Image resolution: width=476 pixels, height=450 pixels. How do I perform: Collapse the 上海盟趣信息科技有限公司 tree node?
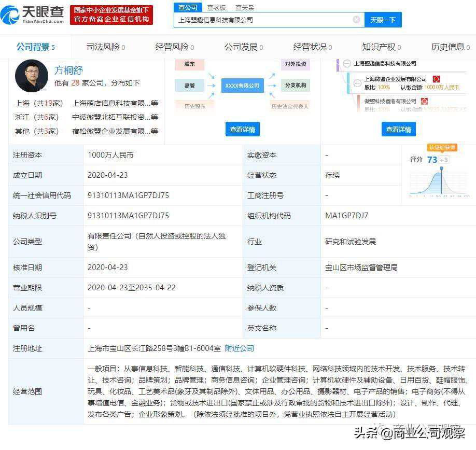click(347, 63)
